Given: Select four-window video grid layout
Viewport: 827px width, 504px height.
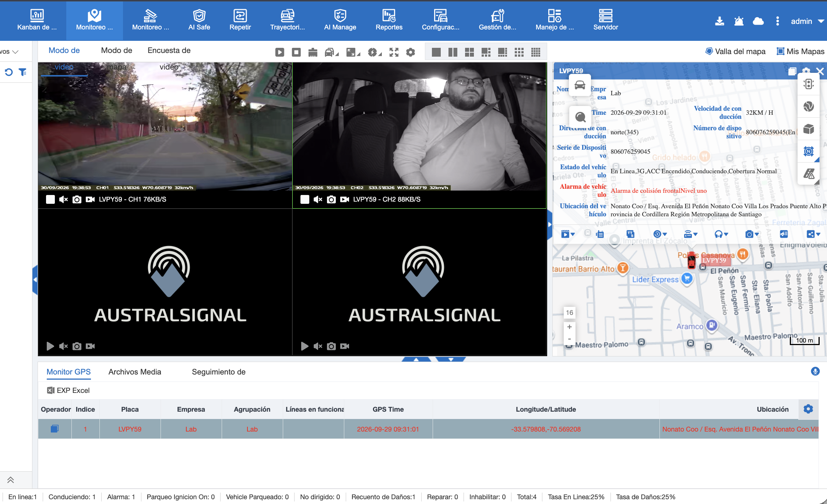Looking at the screenshot, I should pos(469,52).
